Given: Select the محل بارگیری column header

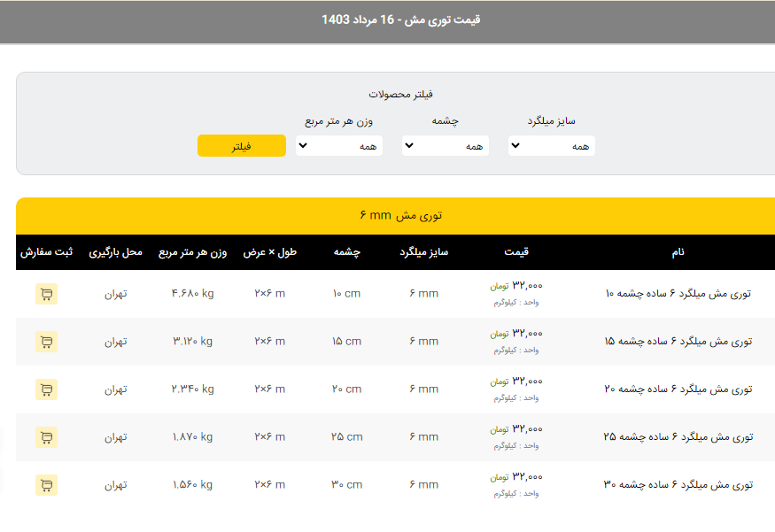Looking at the screenshot, I should (x=115, y=252).
